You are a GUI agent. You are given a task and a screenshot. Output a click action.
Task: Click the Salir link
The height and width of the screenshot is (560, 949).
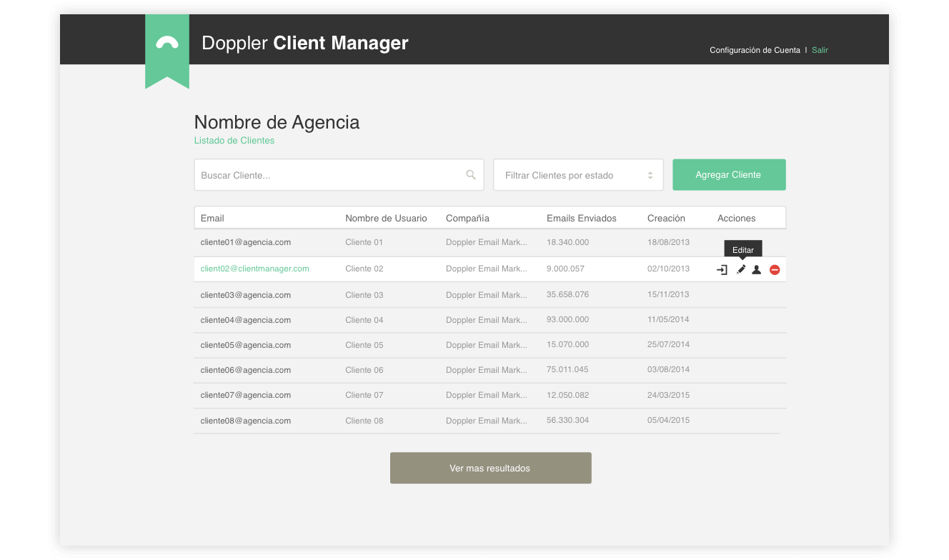click(x=820, y=50)
